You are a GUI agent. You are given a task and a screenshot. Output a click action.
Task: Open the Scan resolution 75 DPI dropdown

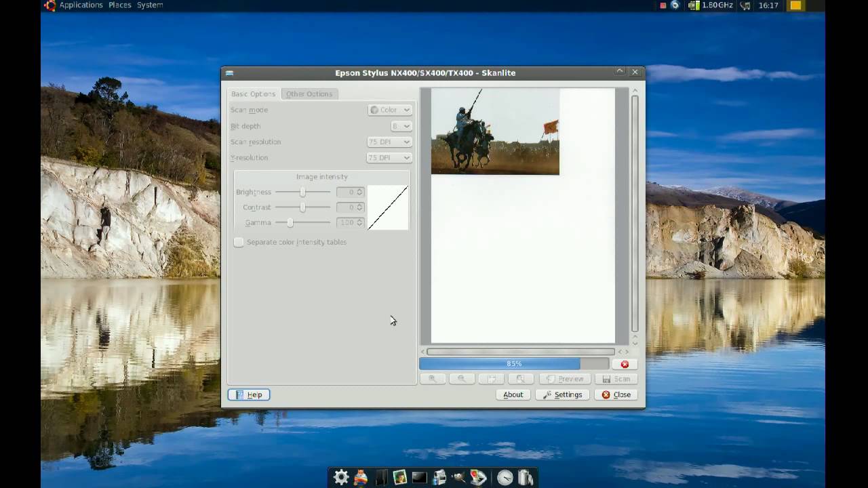389,142
